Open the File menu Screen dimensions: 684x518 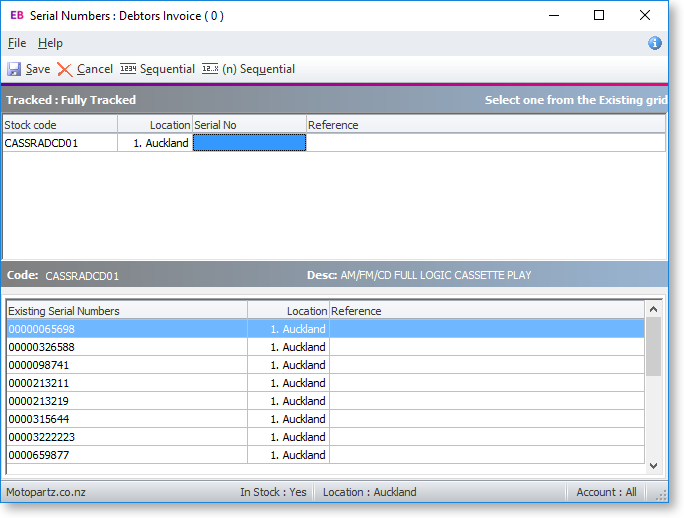pos(17,43)
